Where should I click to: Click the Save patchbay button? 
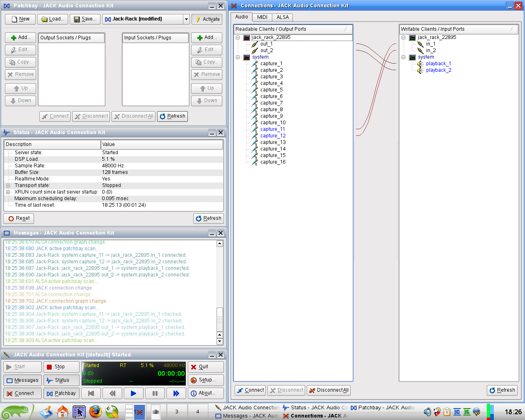(x=85, y=19)
